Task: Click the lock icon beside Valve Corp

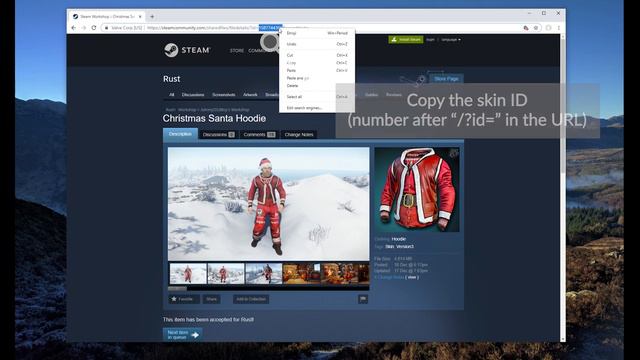Action: pos(107,28)
